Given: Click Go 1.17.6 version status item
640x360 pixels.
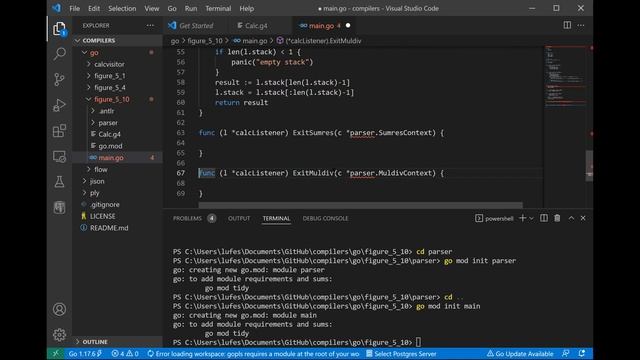Looking at the screenshot, I should (x=85, y=353).
